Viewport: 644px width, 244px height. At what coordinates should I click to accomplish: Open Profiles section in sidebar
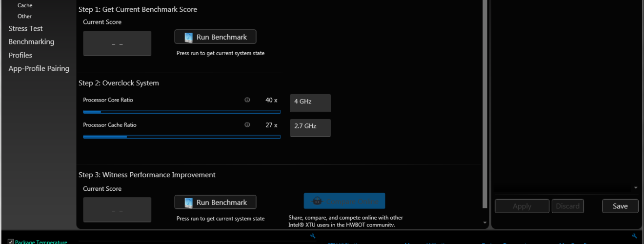[x=20, y=55]
